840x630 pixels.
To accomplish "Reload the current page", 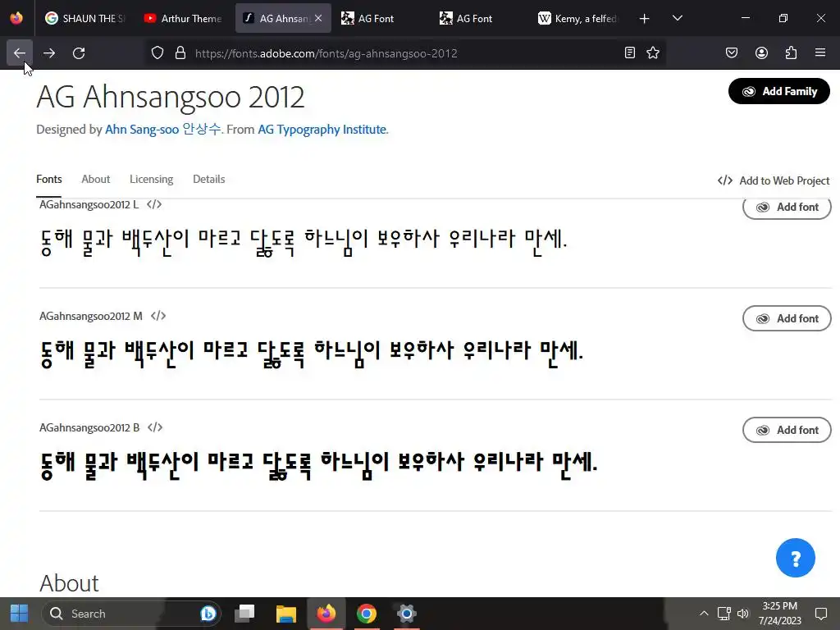I will 79,53.
